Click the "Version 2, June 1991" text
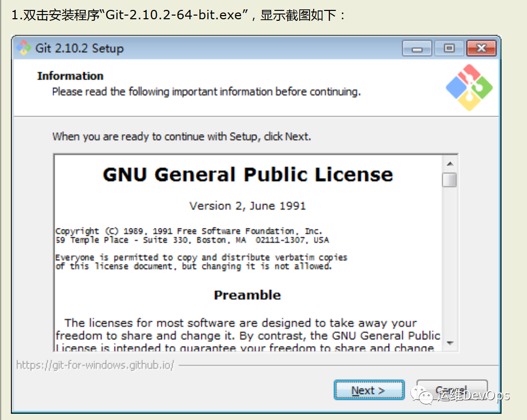Viewport: 527px width, 420px height. 248,206
